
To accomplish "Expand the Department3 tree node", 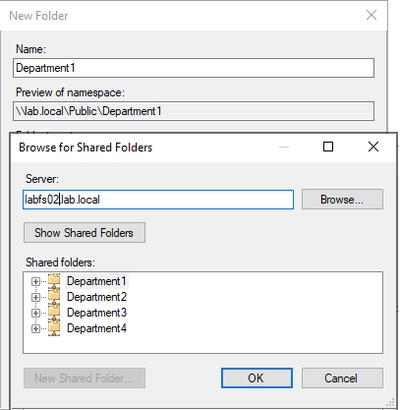I will 35,313.
